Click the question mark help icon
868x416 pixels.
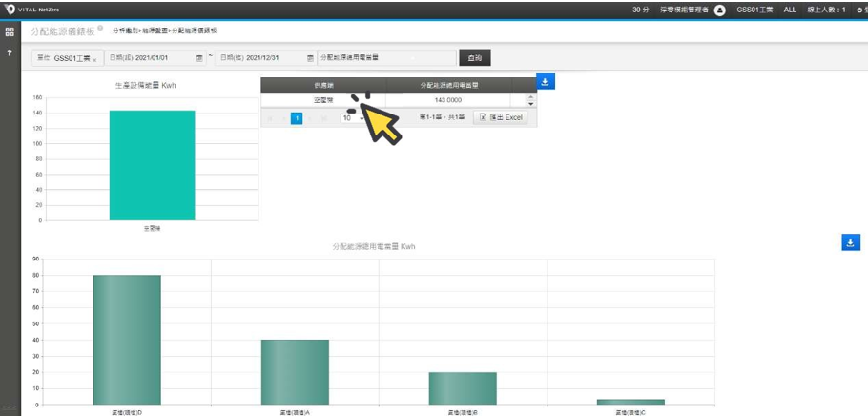[x=10, y=53]
